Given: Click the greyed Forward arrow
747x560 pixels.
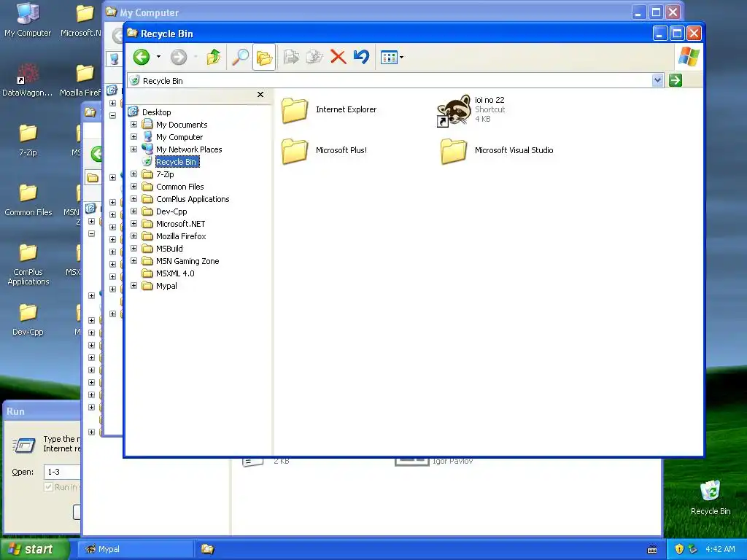Looking at the screenshot, I should click(x=179, y=57).
